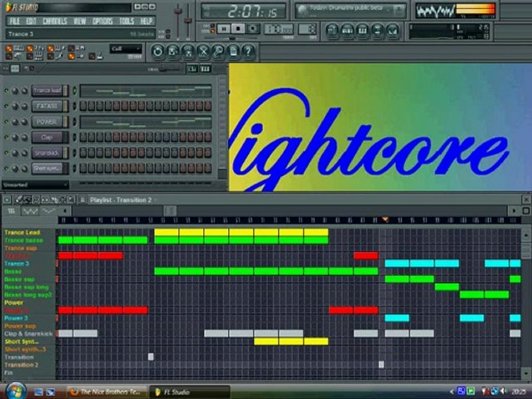Mute the Snarekick channel LED
This screenshot has width=532, height=399.
6,153
